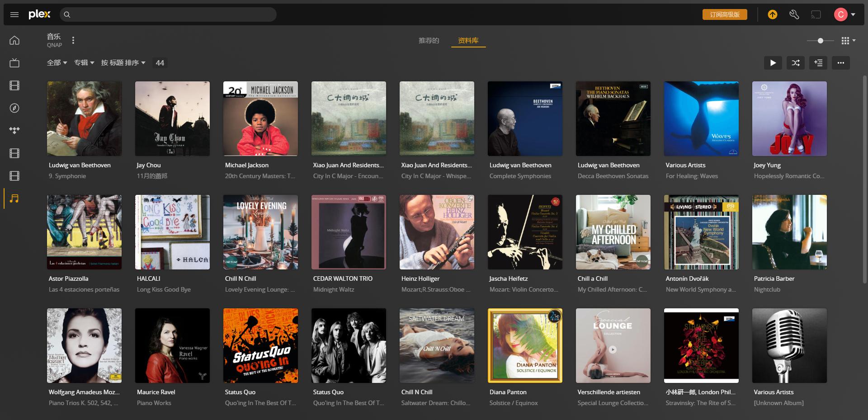
Task: Open the Complete Symphonies album link
Action: click(520, 176)
